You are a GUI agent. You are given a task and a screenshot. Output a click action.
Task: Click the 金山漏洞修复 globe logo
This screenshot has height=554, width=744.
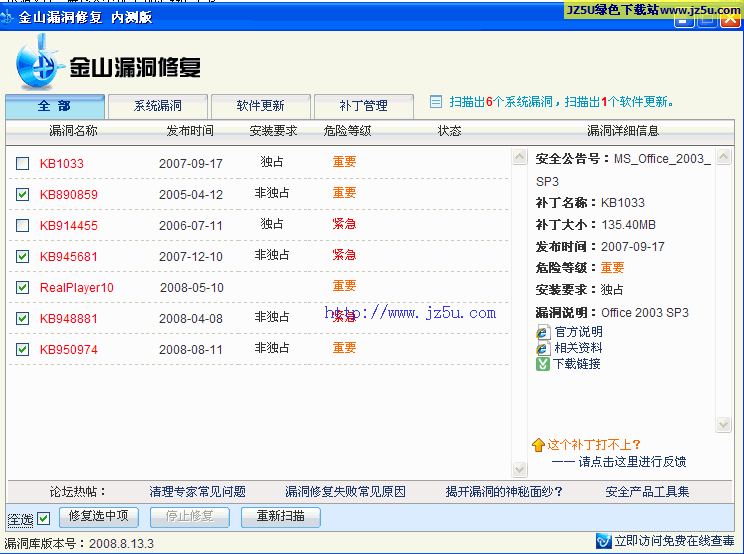coord(39,64)
